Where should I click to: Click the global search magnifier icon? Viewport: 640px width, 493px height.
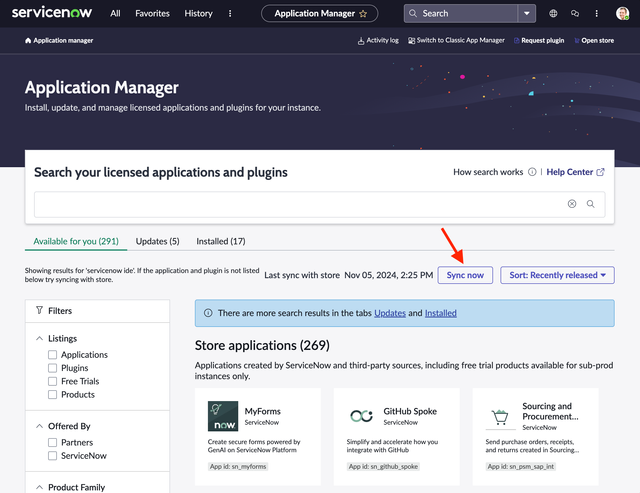point(413,13)
